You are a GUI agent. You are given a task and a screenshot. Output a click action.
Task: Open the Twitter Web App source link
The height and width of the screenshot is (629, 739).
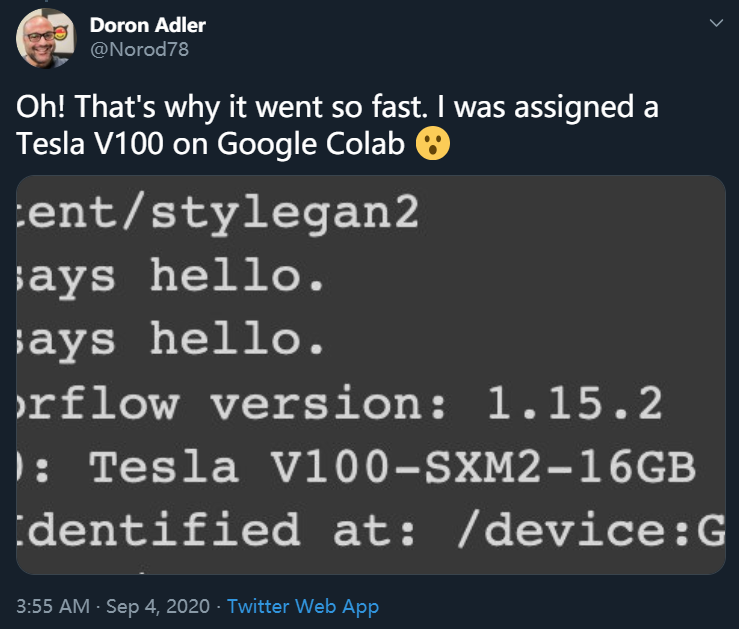click(303, 606)
